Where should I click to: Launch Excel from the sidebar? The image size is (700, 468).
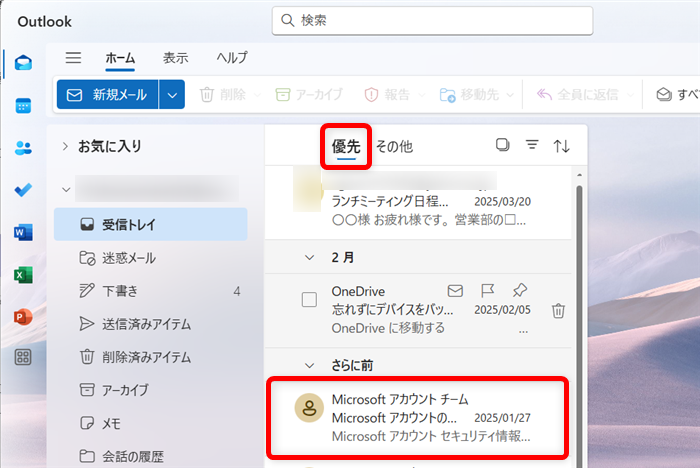pyautogui.click(x=23, y=275)
